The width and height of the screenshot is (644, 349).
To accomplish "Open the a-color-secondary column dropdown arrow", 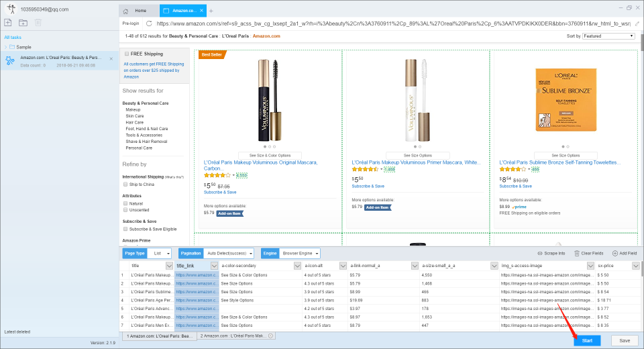I will click(x=297, y=266).
